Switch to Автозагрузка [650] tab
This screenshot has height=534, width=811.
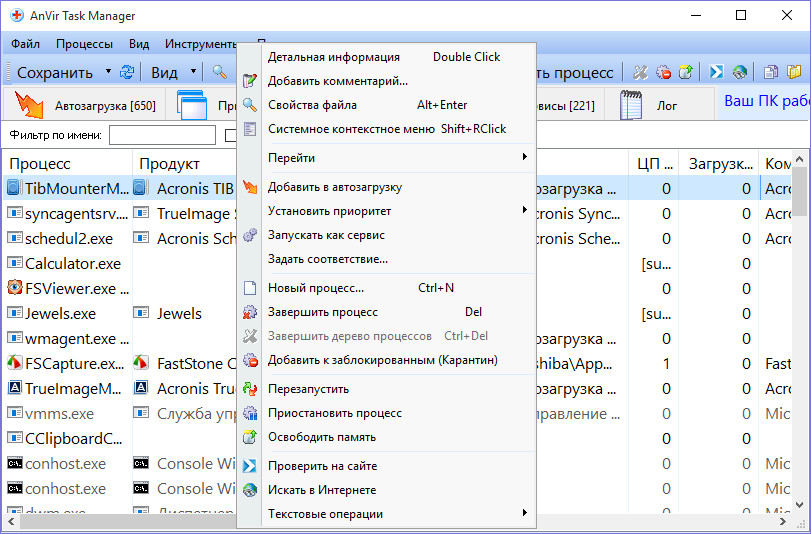(x=85, y=105)
